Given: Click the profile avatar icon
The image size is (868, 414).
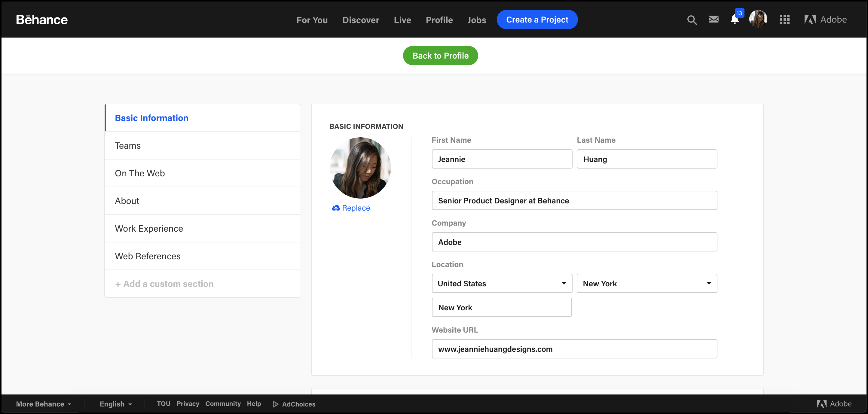Looking at the screenshot, I should tap(758, 19).
